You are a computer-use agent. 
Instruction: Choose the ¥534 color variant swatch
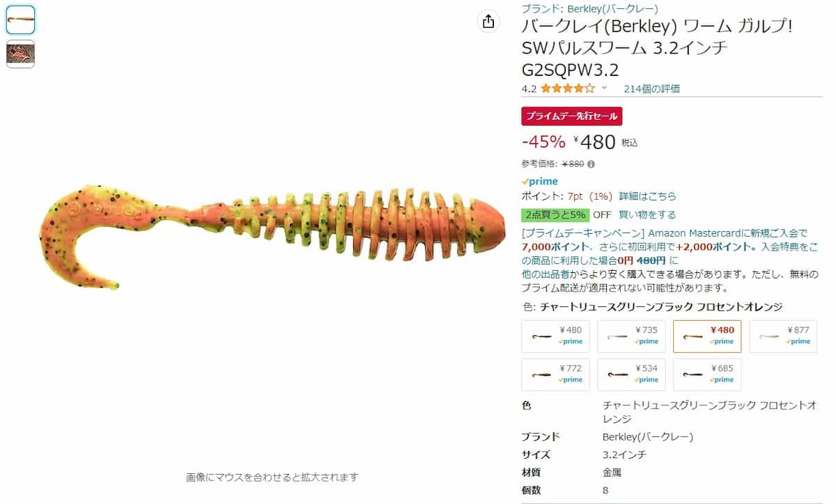point(631,375)
